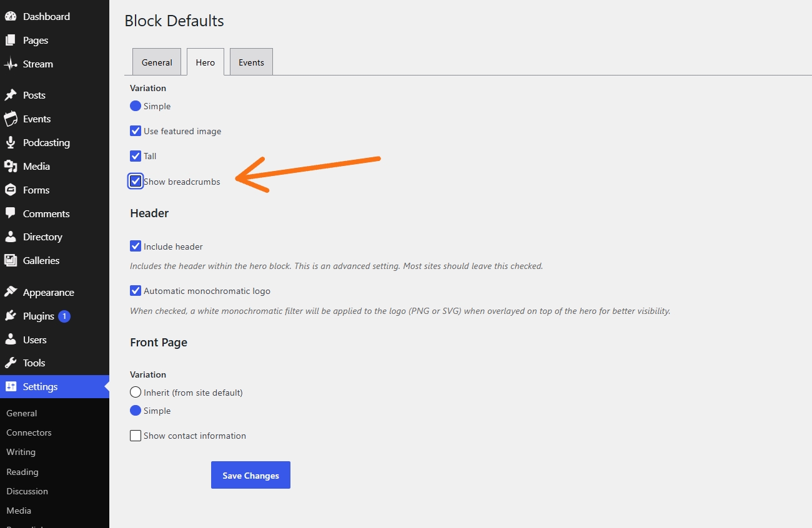Open the Dashboard icon in sidebar
This screenshot has height=528, width=812.
point(11,17)
